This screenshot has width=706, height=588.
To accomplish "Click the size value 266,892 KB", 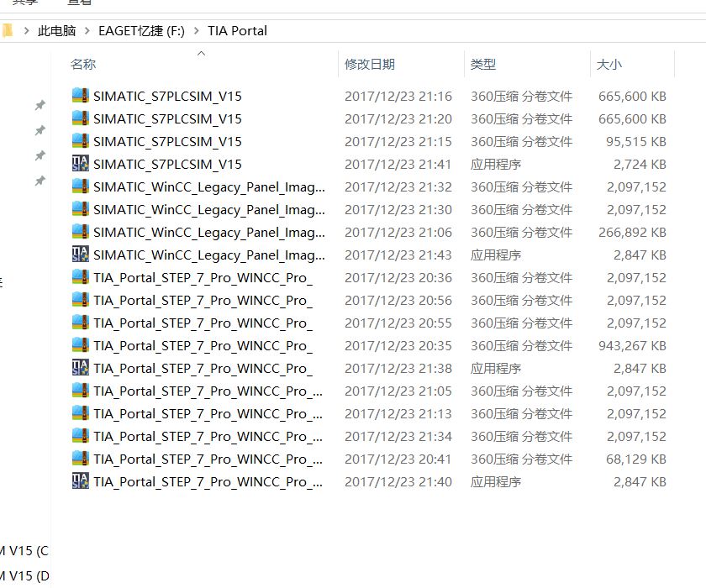I will click(632, 232).
